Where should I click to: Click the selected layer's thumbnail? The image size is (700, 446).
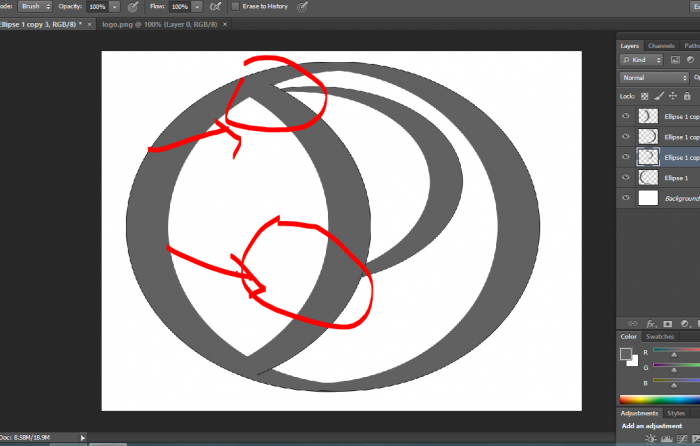coord(648,157)
